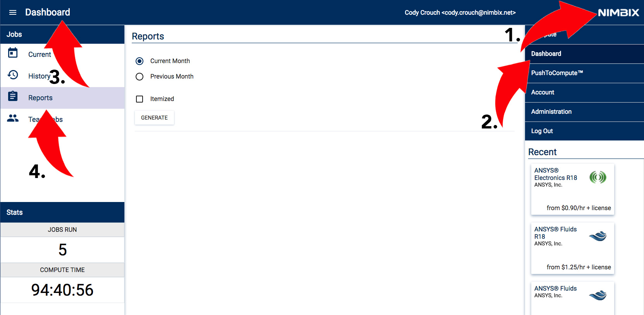
Task: Click the Reports clipboard icon
Action: pos(13,96)
